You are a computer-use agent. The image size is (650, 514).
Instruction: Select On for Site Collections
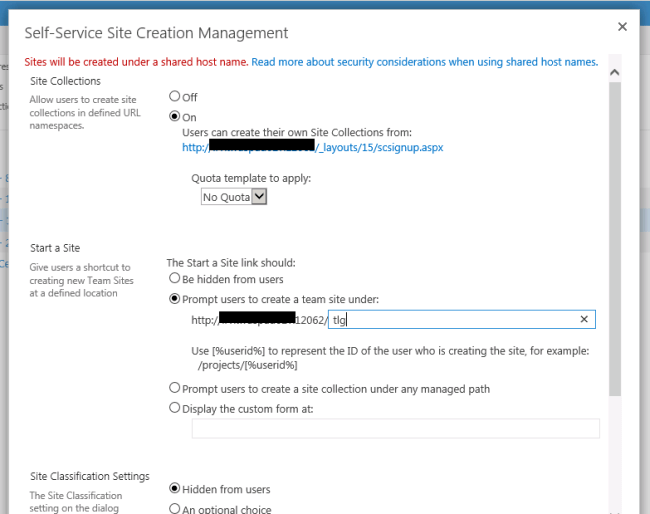[175, 116]
